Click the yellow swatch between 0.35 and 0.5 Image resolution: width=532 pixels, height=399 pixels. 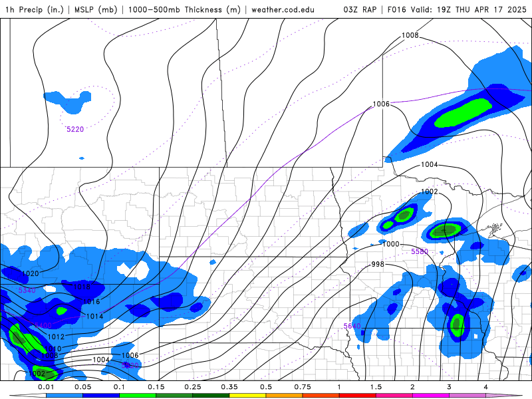tap(247, 396)
